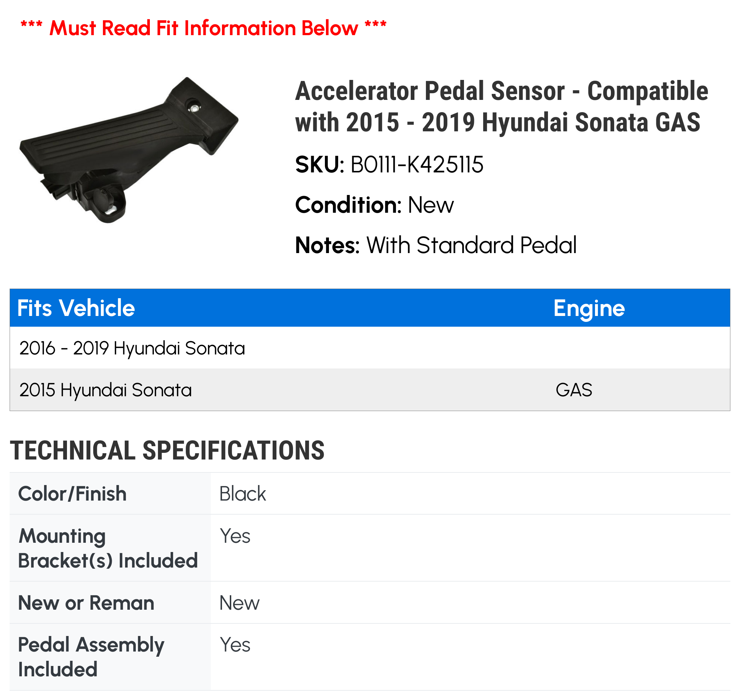Click the Condition: New line

click(374, 205)
